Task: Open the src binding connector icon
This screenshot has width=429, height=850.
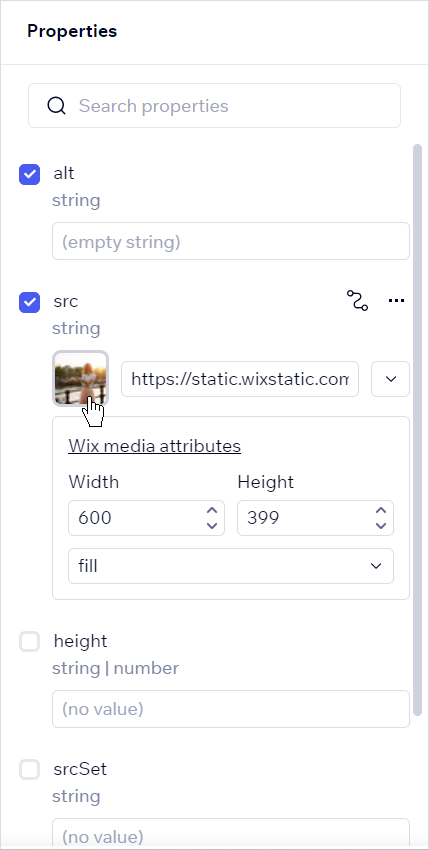Action: 357,300
